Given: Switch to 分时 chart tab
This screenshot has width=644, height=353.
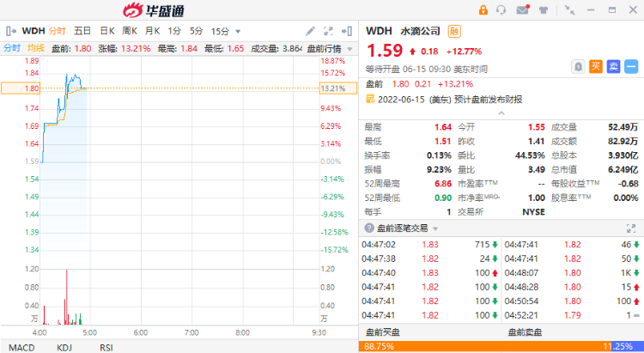Looking at the screenshot, I should tap(57, 31).
